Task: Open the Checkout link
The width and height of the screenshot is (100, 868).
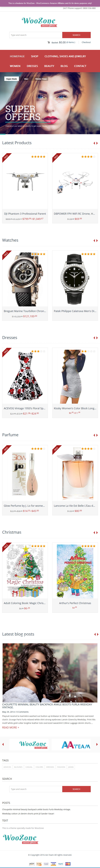Action: tap(86, 42)
